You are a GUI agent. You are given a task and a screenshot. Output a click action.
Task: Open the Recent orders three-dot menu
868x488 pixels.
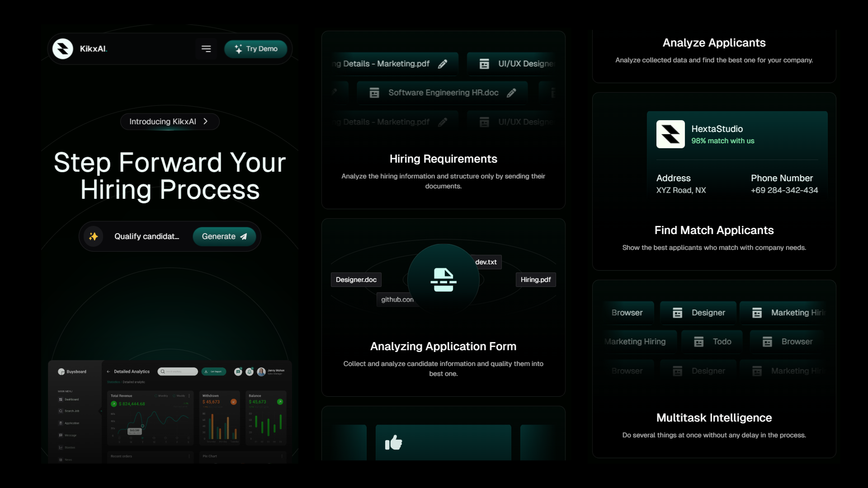point(189,456)
